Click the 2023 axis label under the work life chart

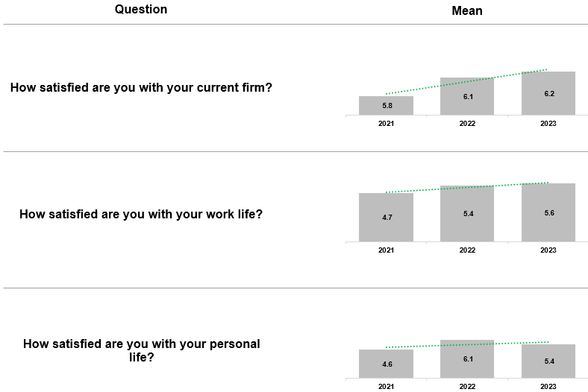pos(548,250)
